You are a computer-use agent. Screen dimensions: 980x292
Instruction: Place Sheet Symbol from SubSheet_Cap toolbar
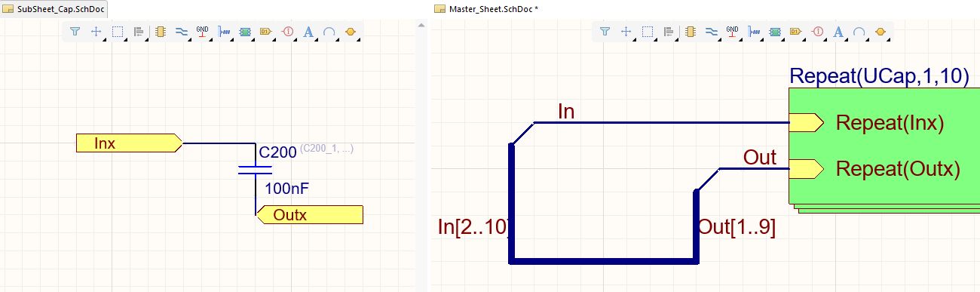(245, 32)
